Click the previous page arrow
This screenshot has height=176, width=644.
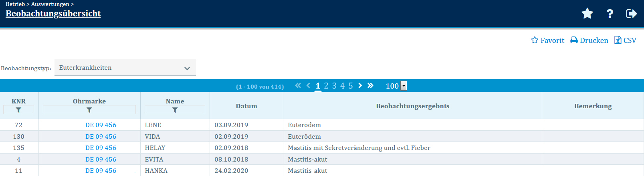pyautogui.click(x=308, y=85)
